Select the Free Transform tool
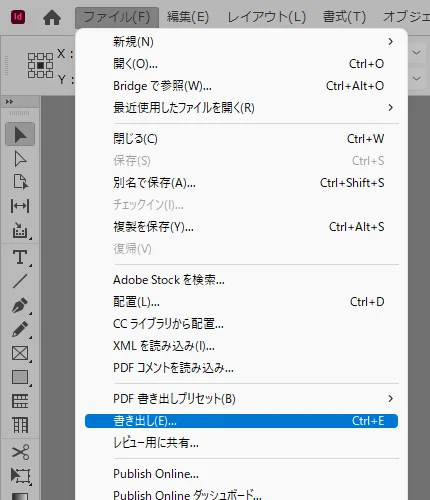This screenshot has width=430, height=500. click(x=20, y=476)
